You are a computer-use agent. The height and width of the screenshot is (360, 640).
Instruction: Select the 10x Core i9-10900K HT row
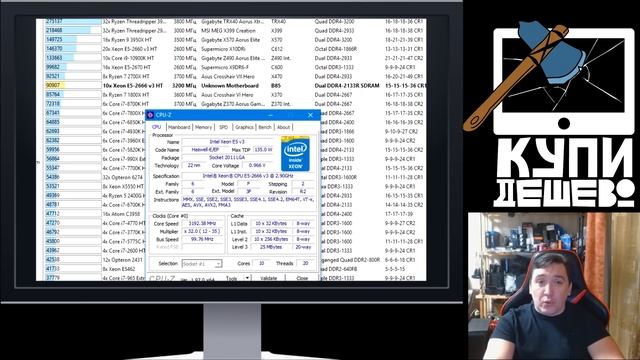235,58
